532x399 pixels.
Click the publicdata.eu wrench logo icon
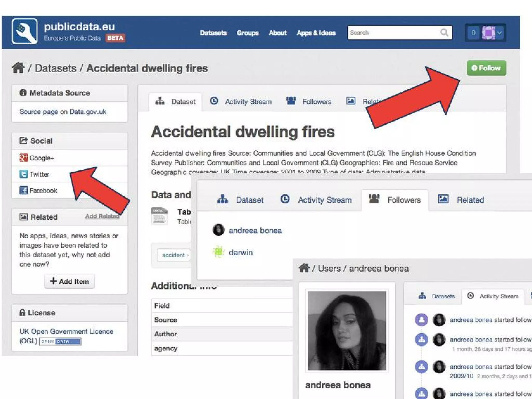(25, 31)
